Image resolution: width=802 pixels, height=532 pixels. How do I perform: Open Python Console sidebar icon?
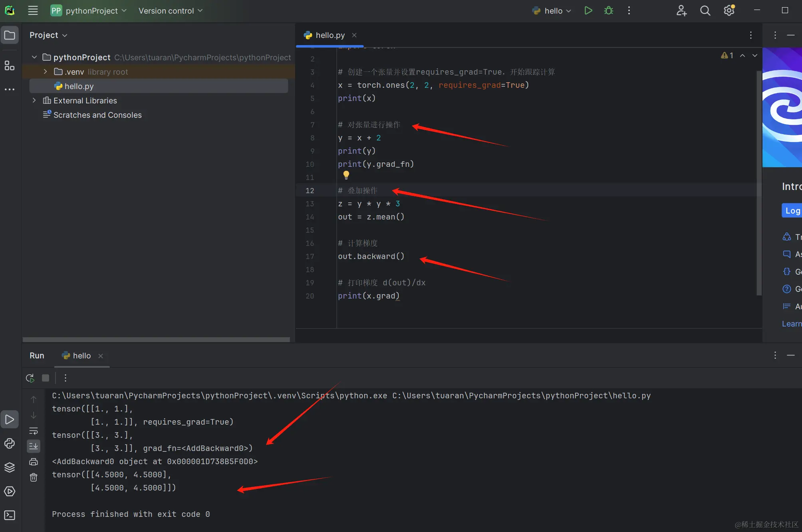pyautogui.click(x=10, y=443)
